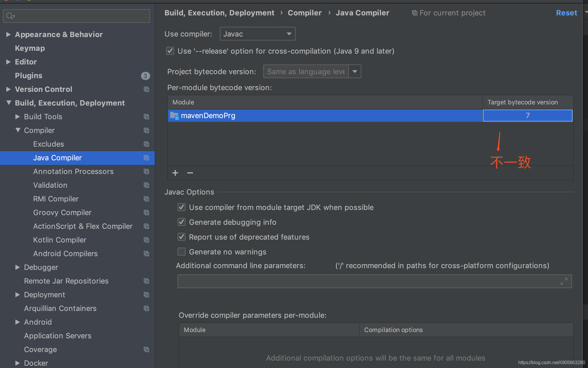
Task: Click Additional command line parameters input field
Action: pyautogui.click(x=368, y=281)
